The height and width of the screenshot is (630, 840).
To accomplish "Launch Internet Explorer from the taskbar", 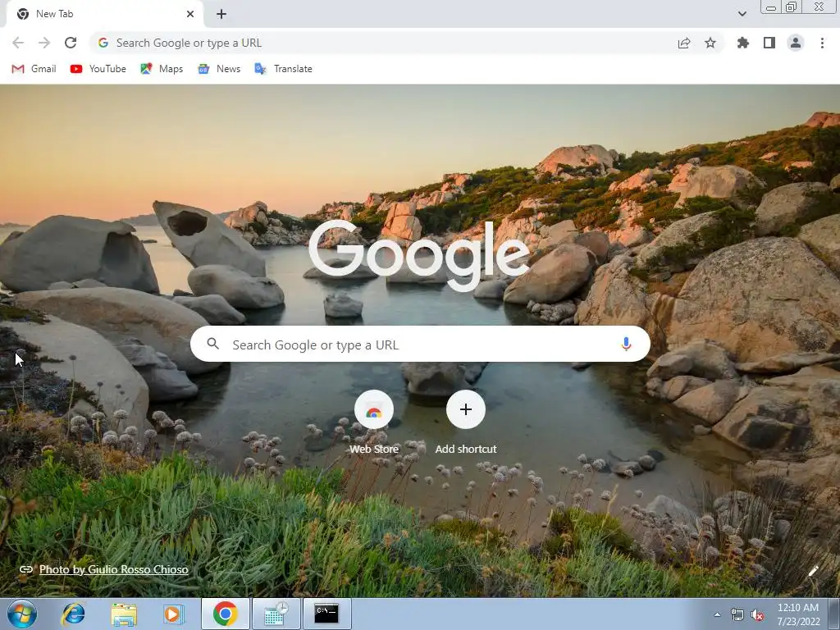I will [73, 614].
